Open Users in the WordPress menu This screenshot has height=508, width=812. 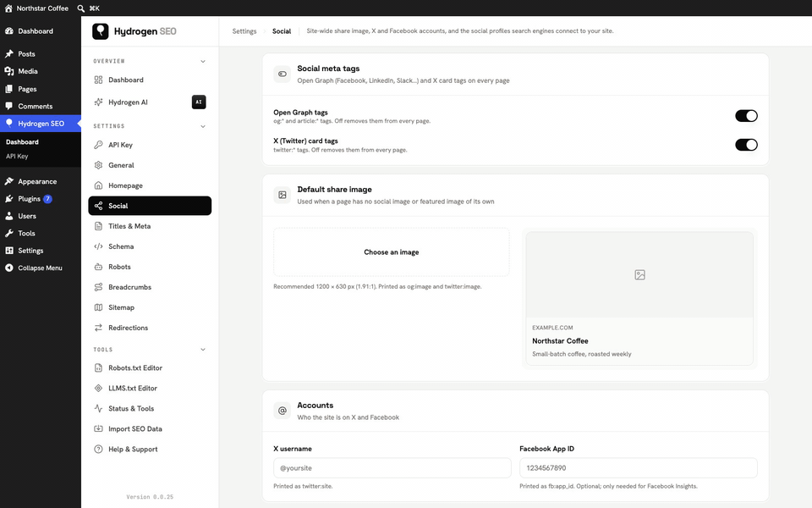pyautogui.click(x=41, y=216)
